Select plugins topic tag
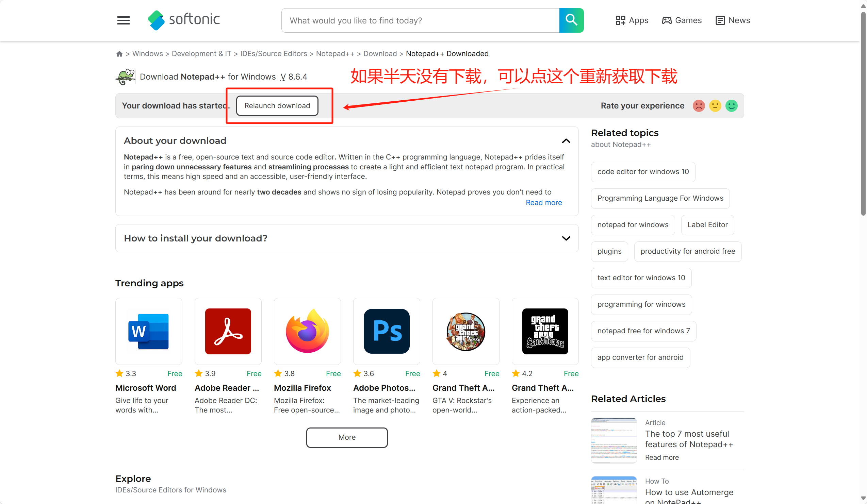This screenshot has height=504, width=867. [x=609, y=251]
